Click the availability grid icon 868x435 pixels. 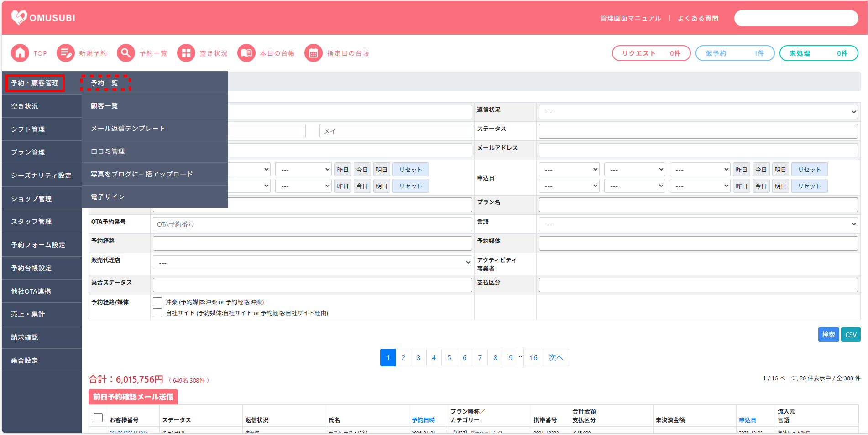click(186, 53)
